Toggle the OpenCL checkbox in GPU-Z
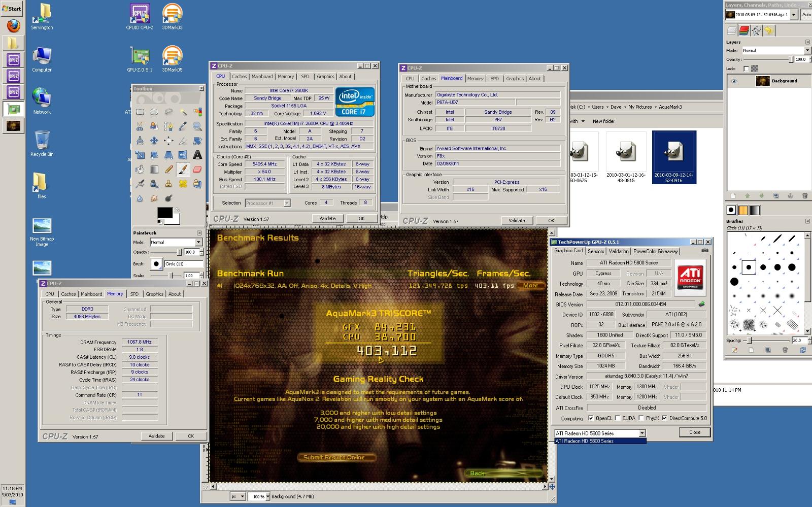This screenshot has width=812, height=507. pos(590,418)
